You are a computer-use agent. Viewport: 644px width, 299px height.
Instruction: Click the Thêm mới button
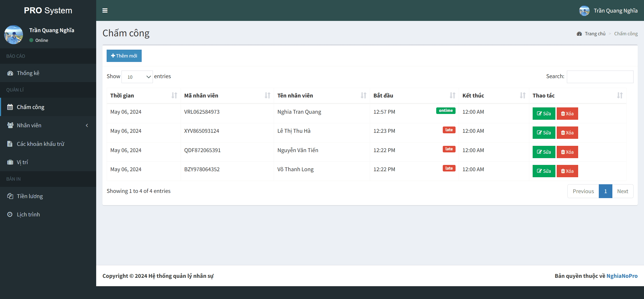point(124,56)
